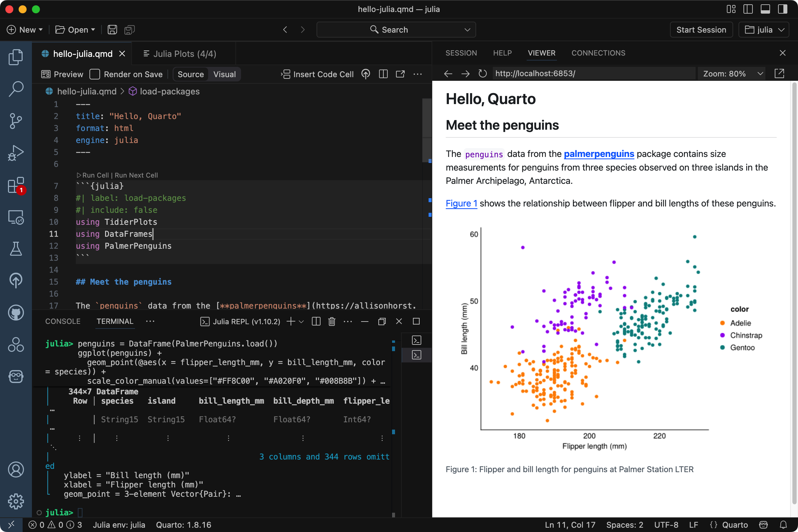Open the Source Control view
Viewport: 798px width, 532px height.
coord(16,121)
